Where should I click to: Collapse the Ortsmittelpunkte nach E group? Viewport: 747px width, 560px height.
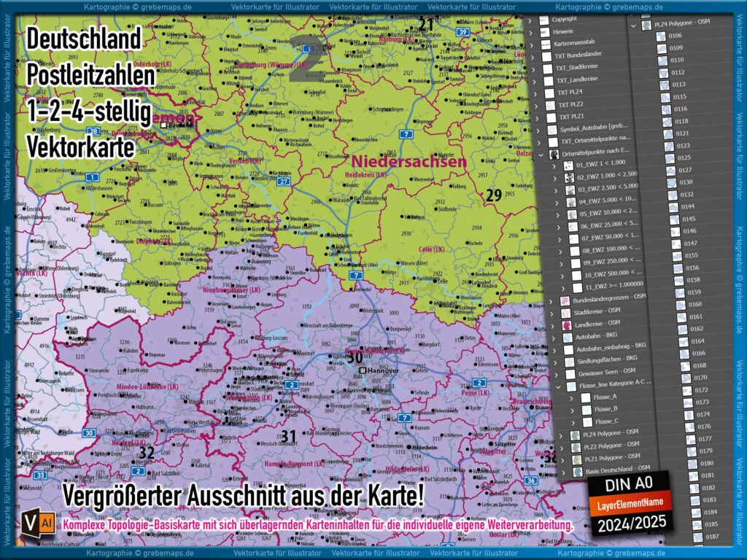point(541,151)
